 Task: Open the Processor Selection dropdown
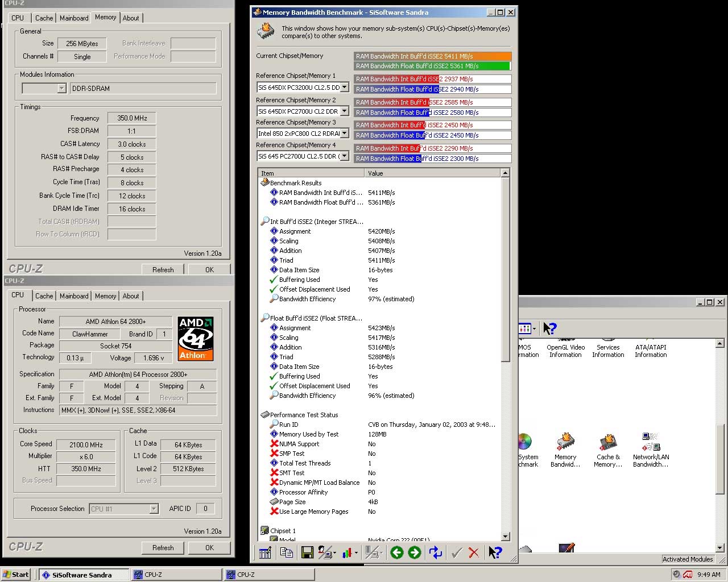pos(154,509)
